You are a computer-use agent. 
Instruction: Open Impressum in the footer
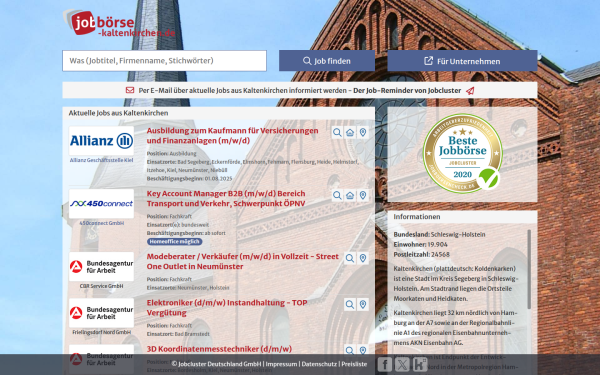coord(281,364)
